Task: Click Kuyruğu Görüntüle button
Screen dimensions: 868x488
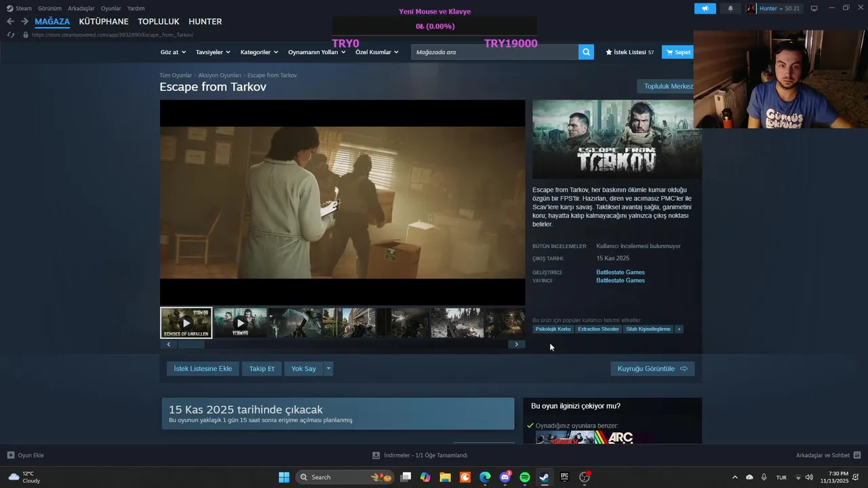Action: pyautogui.click(x=652, y=369)
